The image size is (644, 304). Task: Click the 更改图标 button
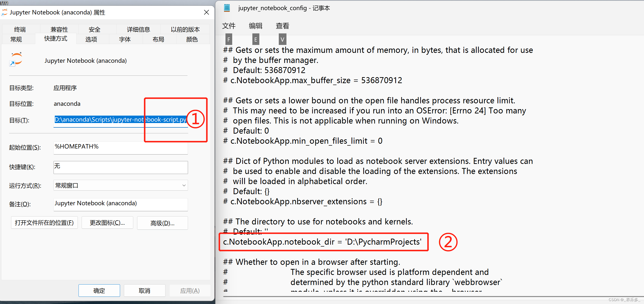[107, 223]
